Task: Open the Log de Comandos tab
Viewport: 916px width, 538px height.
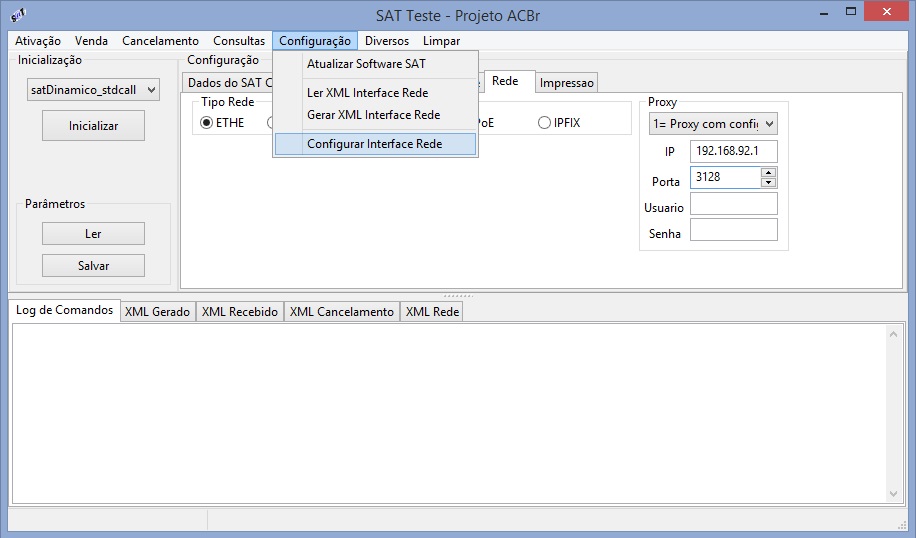Action: [64, 310]
